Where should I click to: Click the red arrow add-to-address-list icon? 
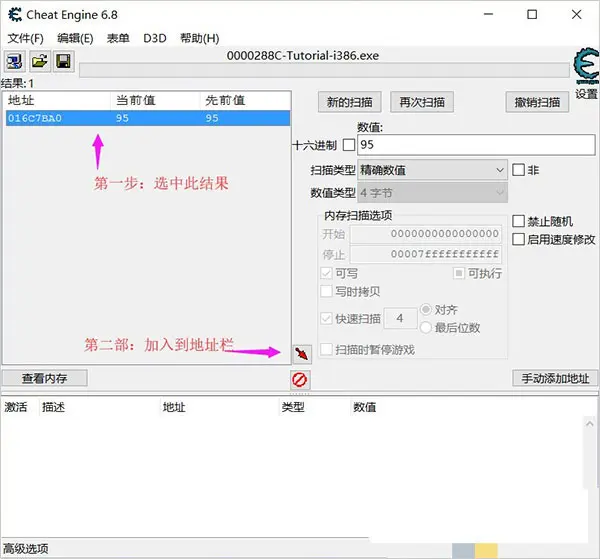pos(300,353)
